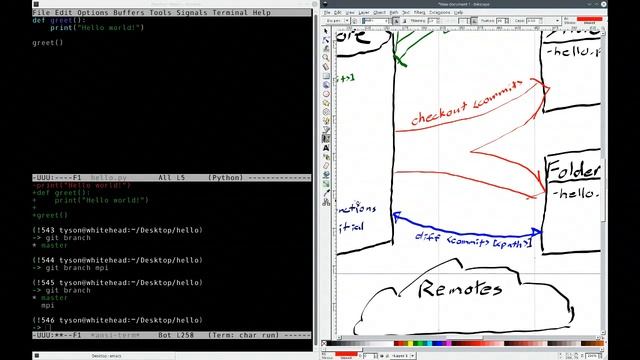Select the Text tool in Inkscape

(x=326, y=148)
